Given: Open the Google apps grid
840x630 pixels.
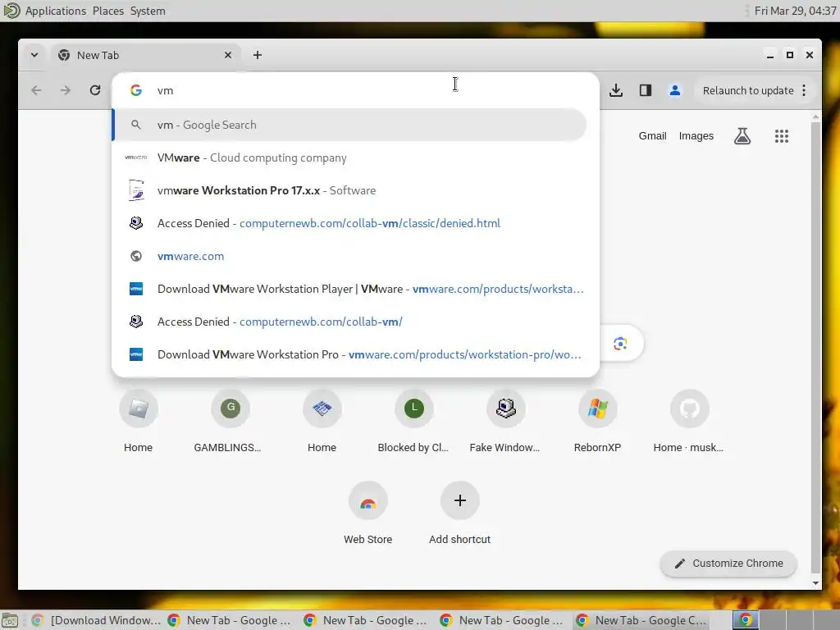Looking at the screenshot, I should tap(782, 136).
